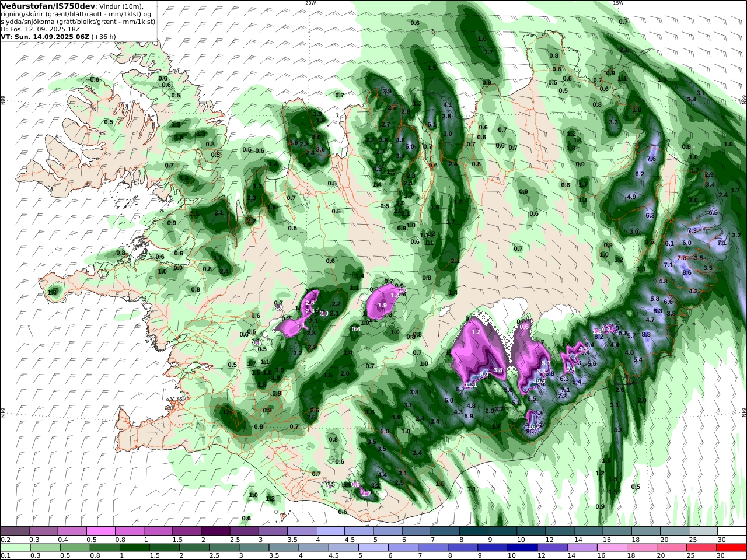Click the valid time 'VT: Sun. 14.09.2025 06Z'

(44, 36)
